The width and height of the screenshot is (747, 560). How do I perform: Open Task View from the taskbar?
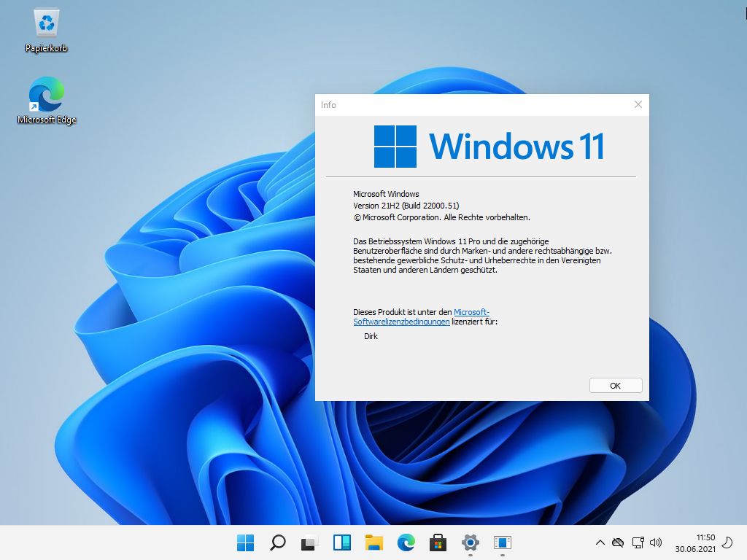pos(310,542)
